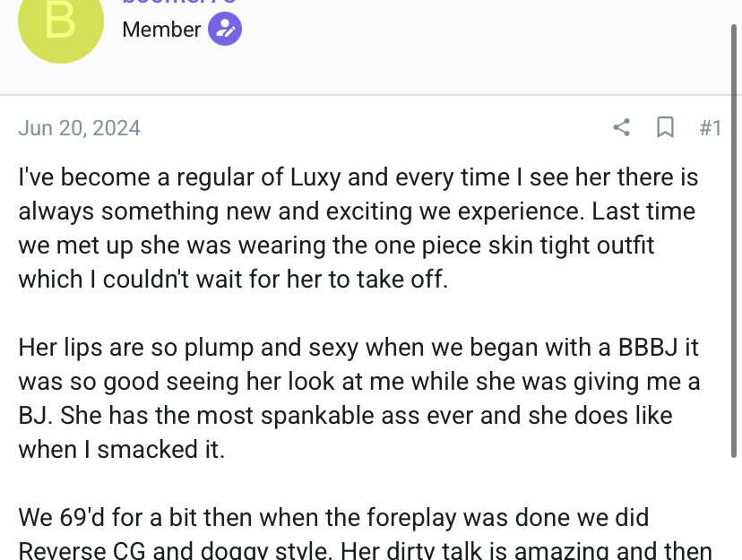Screen dimensions: 742x560
Task: Open the poster's username link above Member
Action: point(179,4)
